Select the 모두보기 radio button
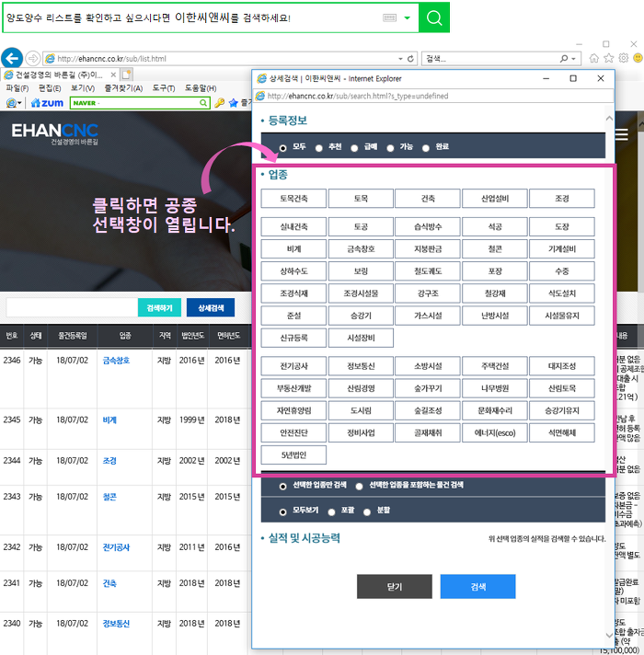Image resolution: width=644 pixels, height=655 pixels. [x=282, y=511]
